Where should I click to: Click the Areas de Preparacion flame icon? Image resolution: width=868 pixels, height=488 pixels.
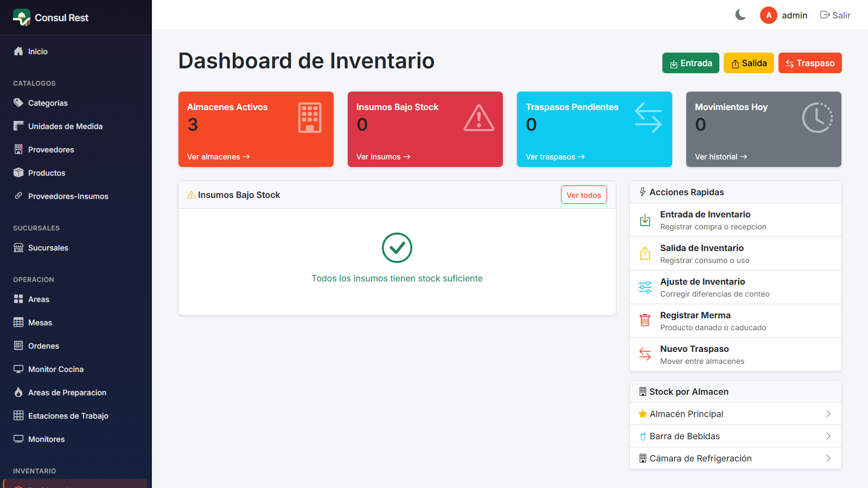(x=18, y=392)
